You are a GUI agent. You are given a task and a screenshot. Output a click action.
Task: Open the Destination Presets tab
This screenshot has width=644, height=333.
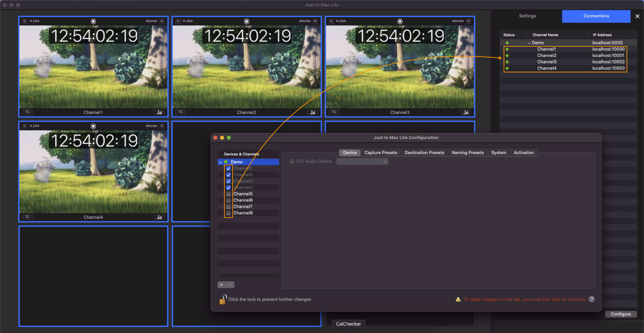coord(424,153)
